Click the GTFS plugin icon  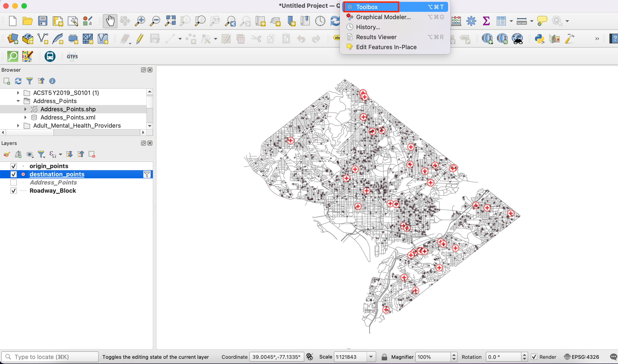(72, 57)
